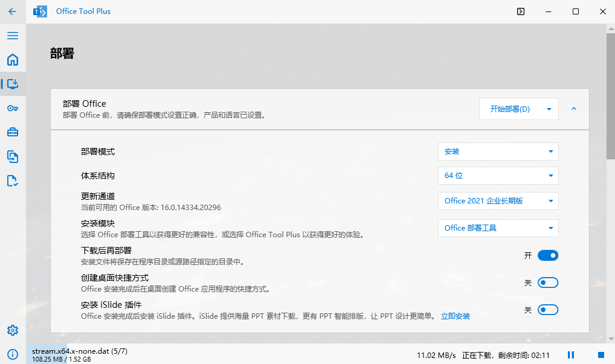Open the document conversion sidebar icon
Screen dimensions: 615x364
pyautogui.click(x=13, y=156)
